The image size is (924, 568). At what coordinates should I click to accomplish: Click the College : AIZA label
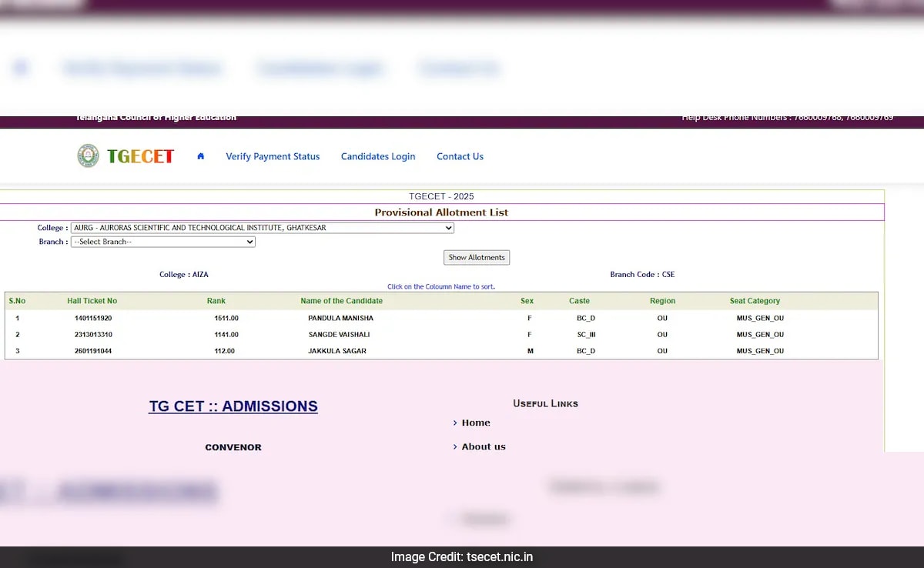(x=184, y=275)
